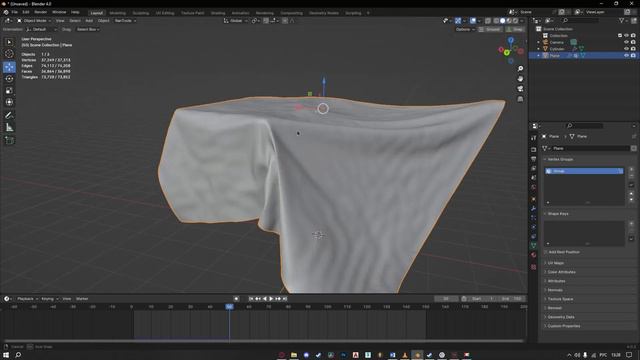This screenshot has height=360, width=640.
Task: Click the Keying button in timeline
Action: (49, 299)
